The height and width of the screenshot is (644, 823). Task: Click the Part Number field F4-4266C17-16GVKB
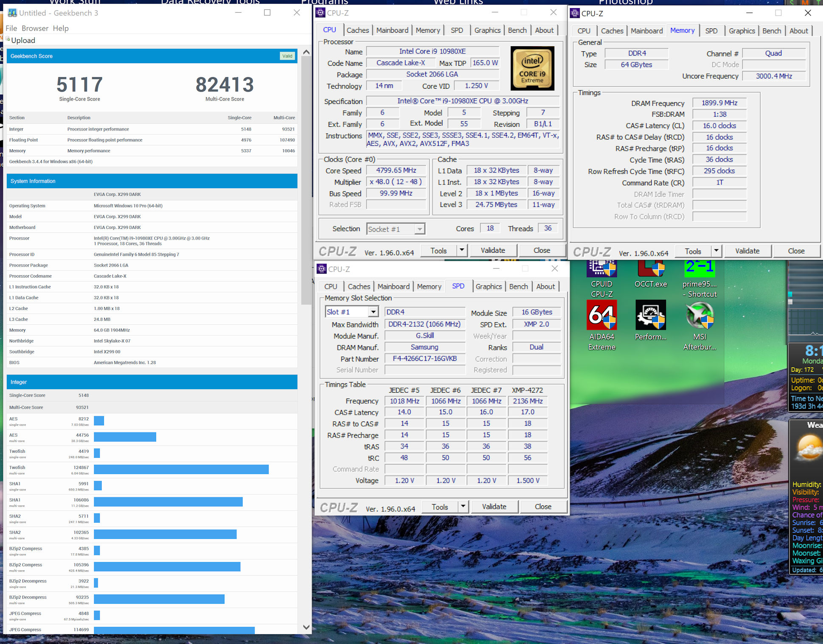click(x=425, y=358)
